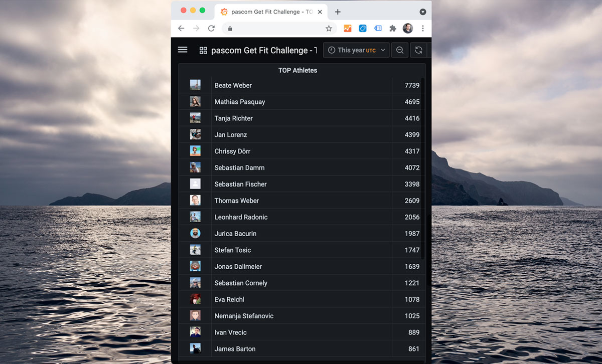
Task: Click the score value 889
Action: pos(414,332)
